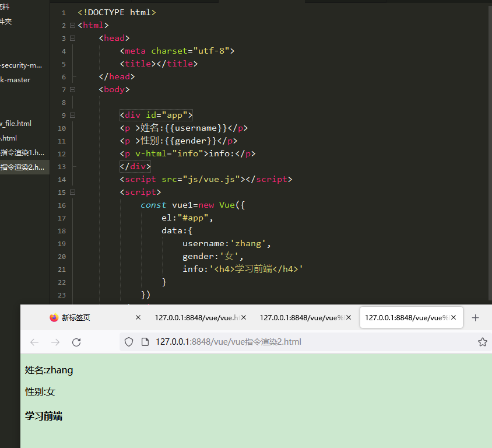The width and height of the screenshot is (492, 448).
Task: Click the 学习前端 heading on rendered page
Action: pyautogui.click(x=44, y=416)
